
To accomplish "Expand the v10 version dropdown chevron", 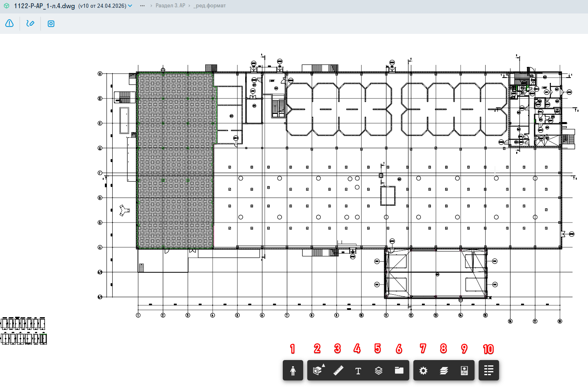I will pos(130,6).
